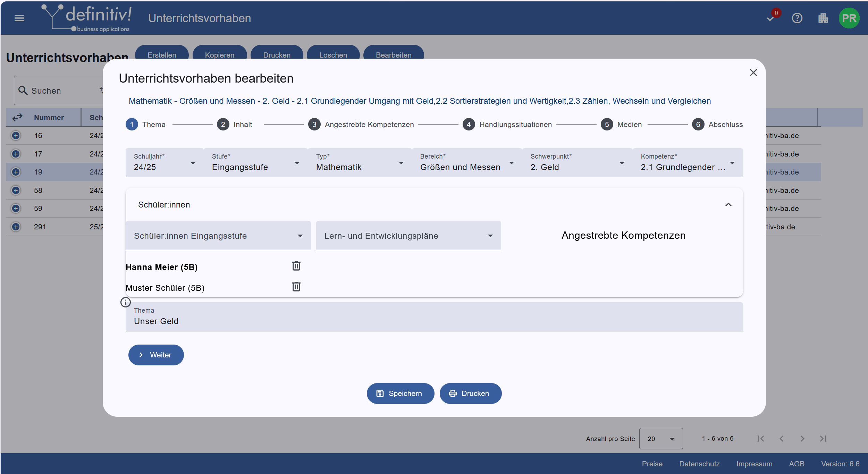Save with the Speichern button
868x474 pixels.
coord(401,393)
